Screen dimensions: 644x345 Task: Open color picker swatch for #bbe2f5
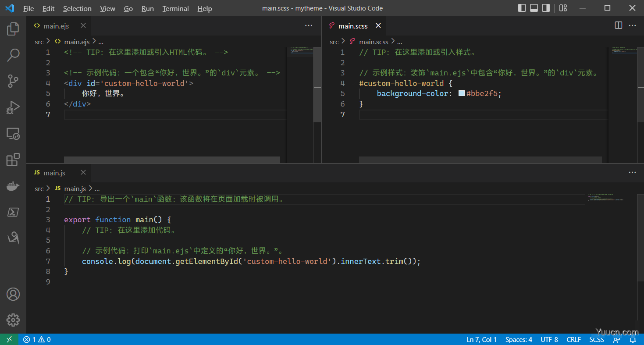(461, 93)
